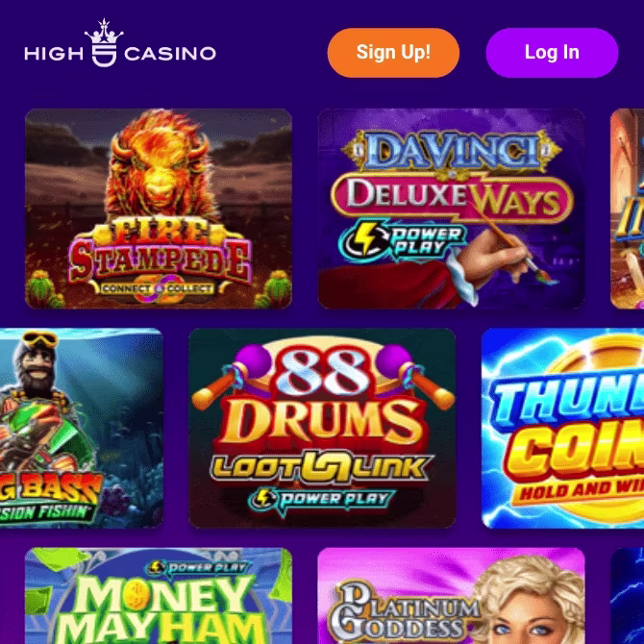Select the Platinum Goddess game tile
This screenshot has height=644, width=644.
click(x=451, y=596)
